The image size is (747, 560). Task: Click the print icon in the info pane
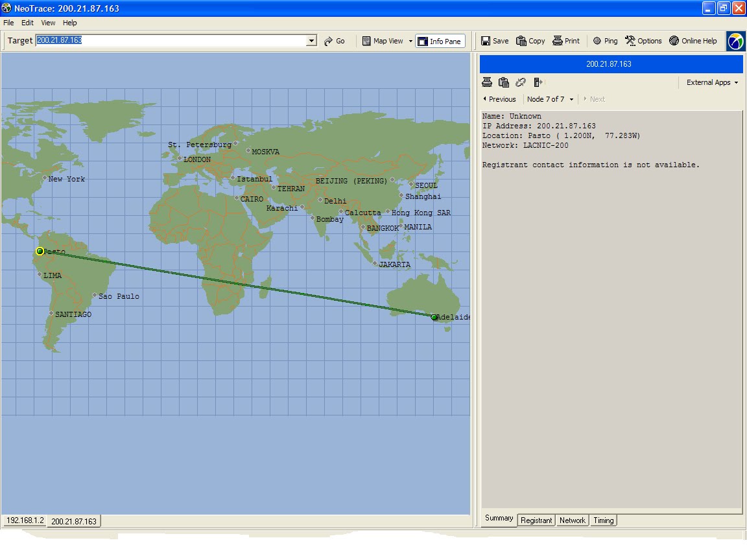click(487, 82)
